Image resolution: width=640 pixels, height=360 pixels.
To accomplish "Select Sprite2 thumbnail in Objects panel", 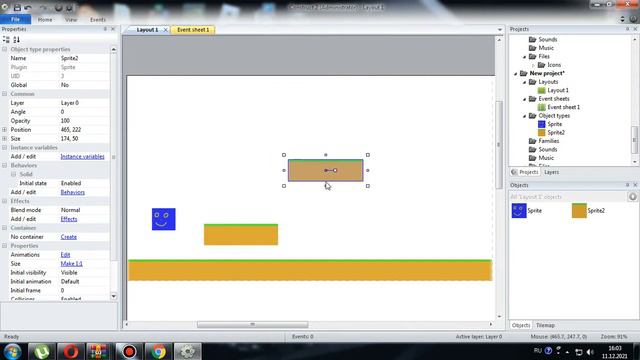I will (579, 211).
